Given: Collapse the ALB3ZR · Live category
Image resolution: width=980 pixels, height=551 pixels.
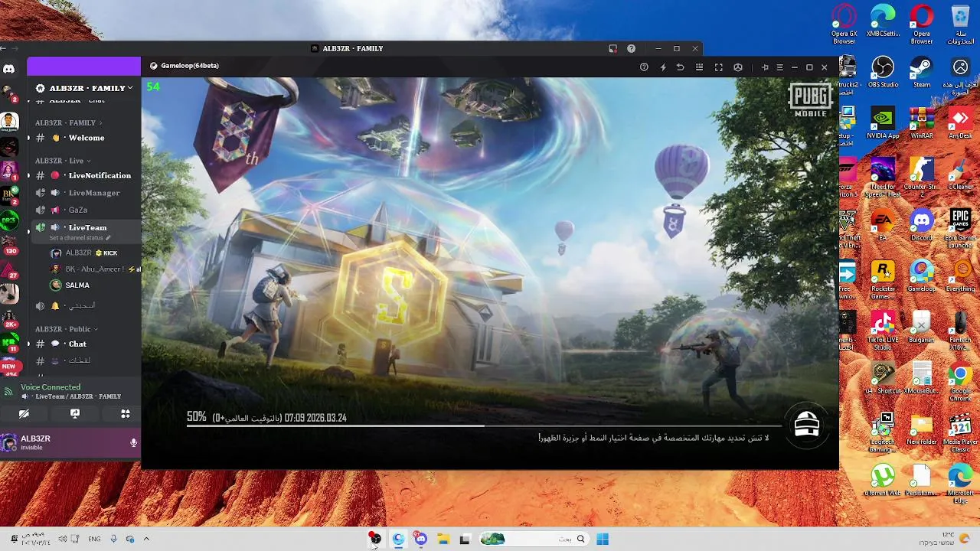Looking at the screenshot, I should coord(63,161).
